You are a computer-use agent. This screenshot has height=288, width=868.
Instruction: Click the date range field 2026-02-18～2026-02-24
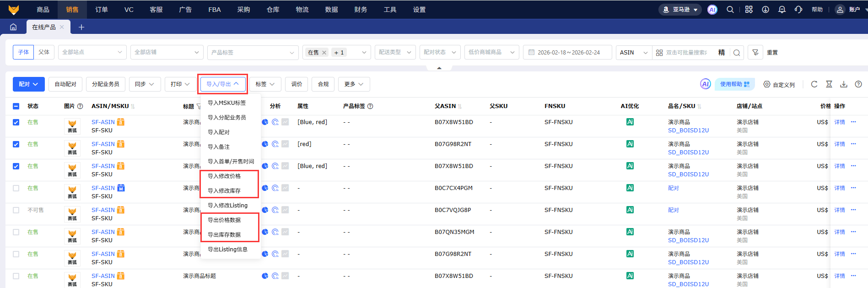pyautogui.click(x=567, y=52)
